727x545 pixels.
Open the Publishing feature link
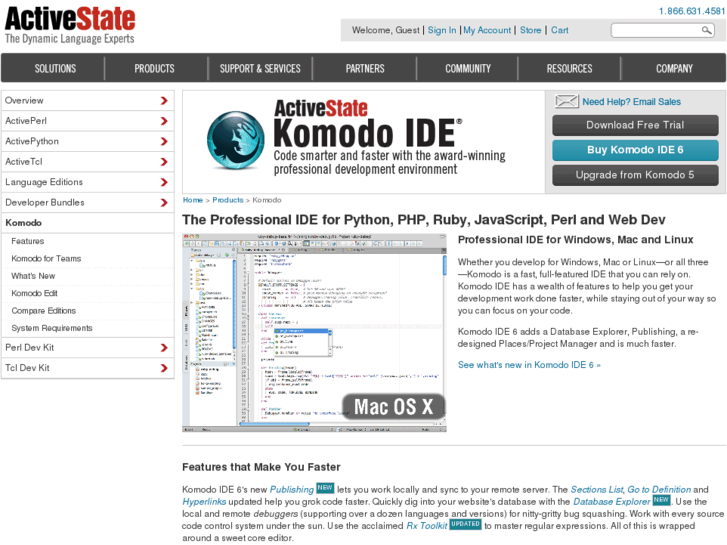click(x=292, y=490)
